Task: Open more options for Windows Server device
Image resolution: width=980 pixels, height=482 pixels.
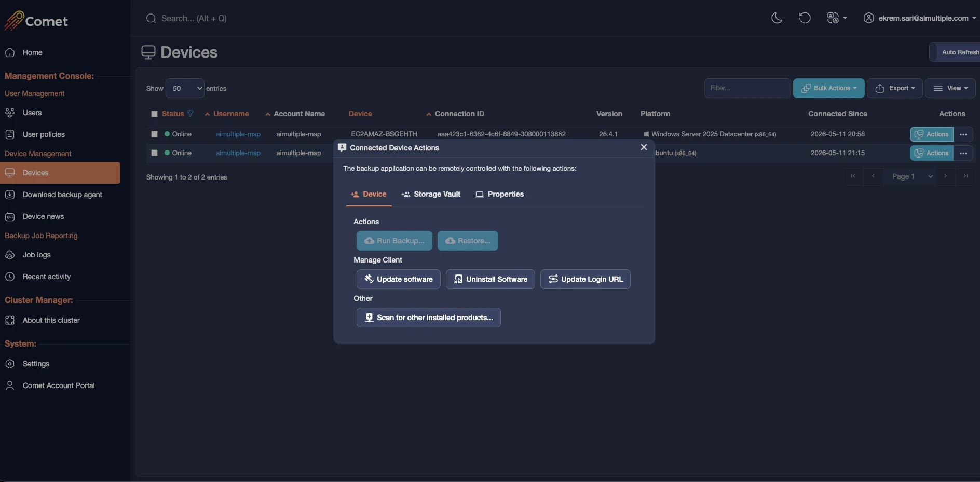Action: (963, 134)
